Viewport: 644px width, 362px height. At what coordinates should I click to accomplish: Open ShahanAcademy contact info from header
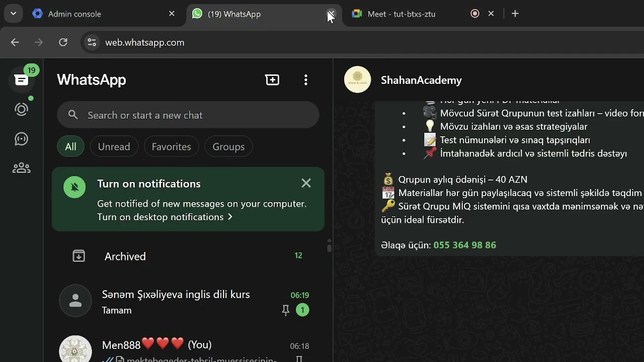point(421,80)
